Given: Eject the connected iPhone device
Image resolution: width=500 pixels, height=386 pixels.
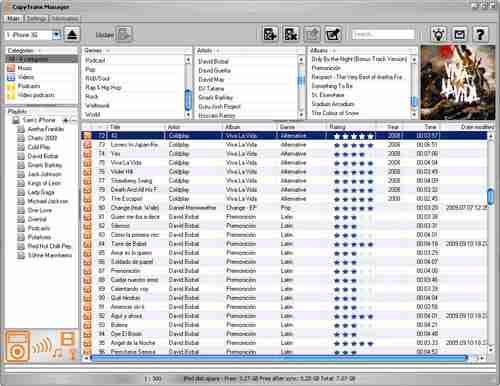Looking at the screenshot, I should 72,35.
